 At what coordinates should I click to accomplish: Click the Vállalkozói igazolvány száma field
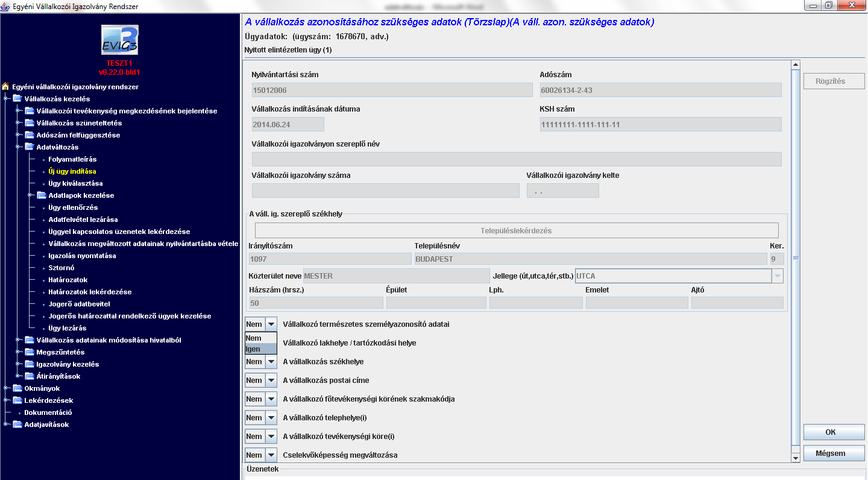385,191
